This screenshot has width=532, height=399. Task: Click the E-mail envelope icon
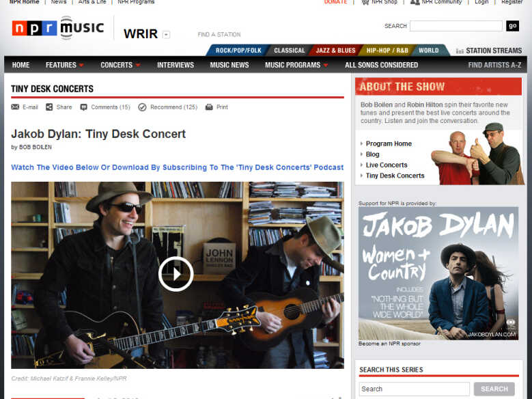tap(15, 107)
